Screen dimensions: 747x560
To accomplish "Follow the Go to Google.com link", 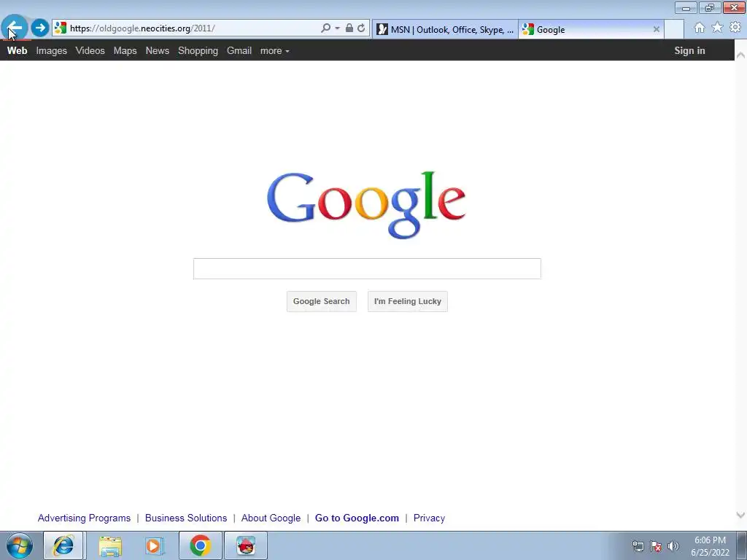I will click(357, 518).
